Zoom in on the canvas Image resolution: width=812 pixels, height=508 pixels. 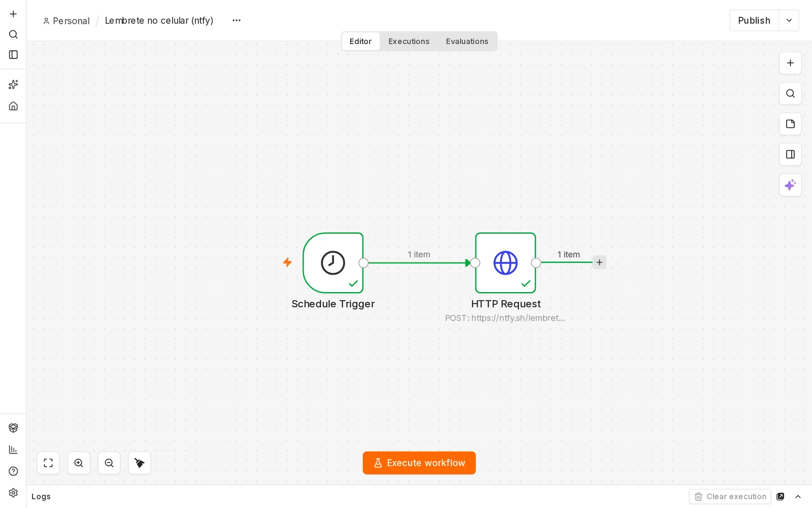tap(79, 463)
